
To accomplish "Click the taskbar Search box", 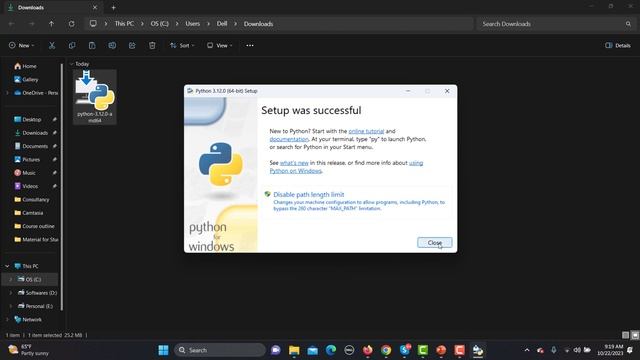I will coord(220,350).
